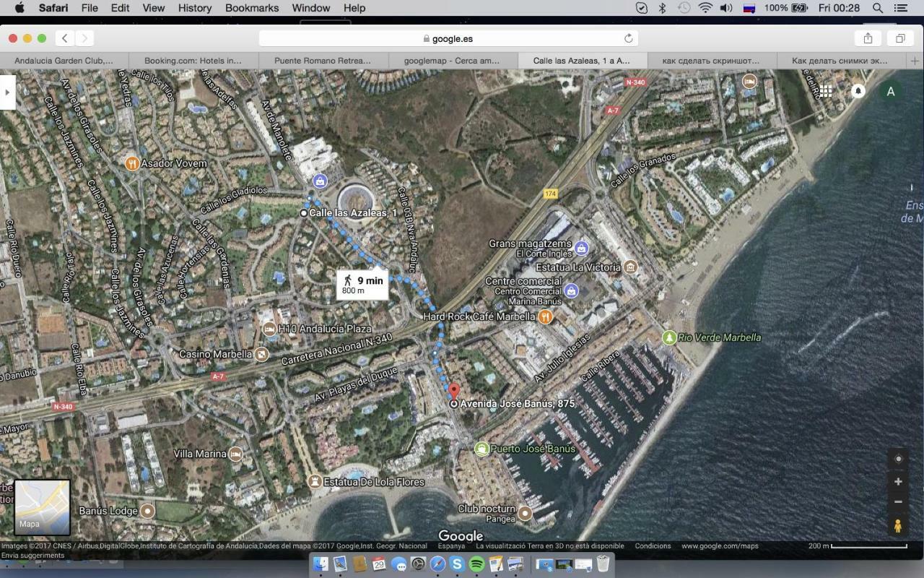This screenshot has width=924, height=578.
Task: Open Skype from the Dock
Action: click(x=457, y=564)
